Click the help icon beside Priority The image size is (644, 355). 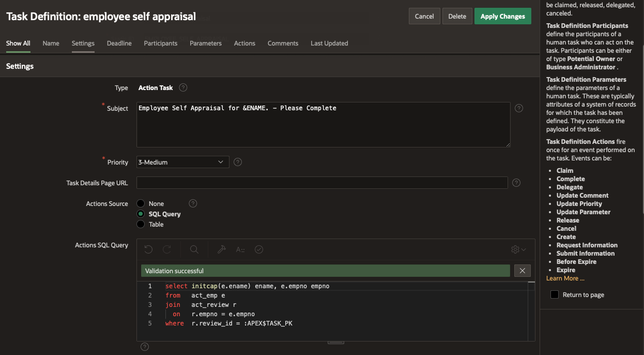click(x=238, y=162)
